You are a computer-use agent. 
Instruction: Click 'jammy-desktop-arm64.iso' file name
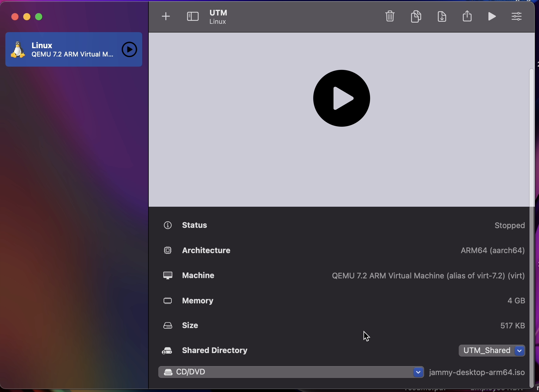click(477, 373)
